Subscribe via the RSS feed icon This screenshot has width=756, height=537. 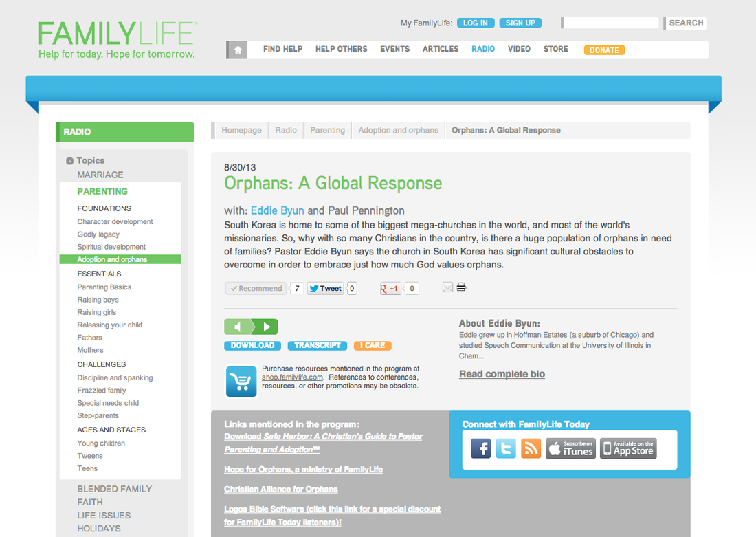531,448
